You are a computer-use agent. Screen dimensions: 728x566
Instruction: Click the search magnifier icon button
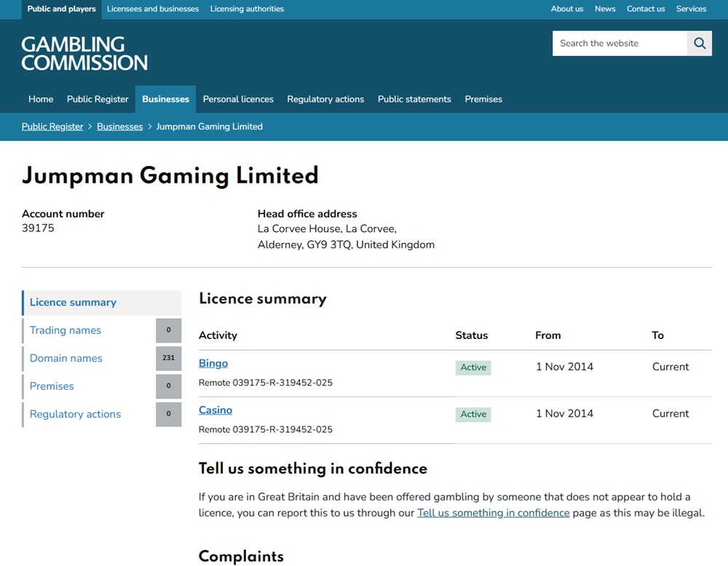click(x=699, y=43)
